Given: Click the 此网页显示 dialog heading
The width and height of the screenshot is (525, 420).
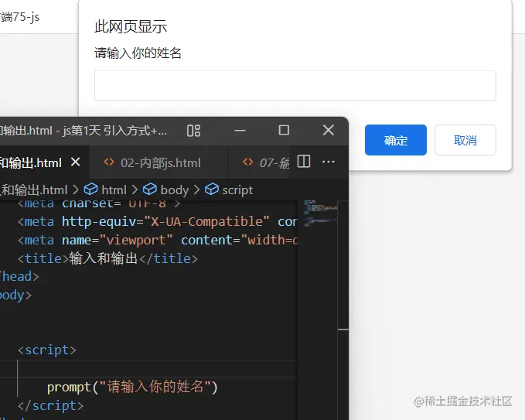Looking at the screenshot, I should coord(131,26).
